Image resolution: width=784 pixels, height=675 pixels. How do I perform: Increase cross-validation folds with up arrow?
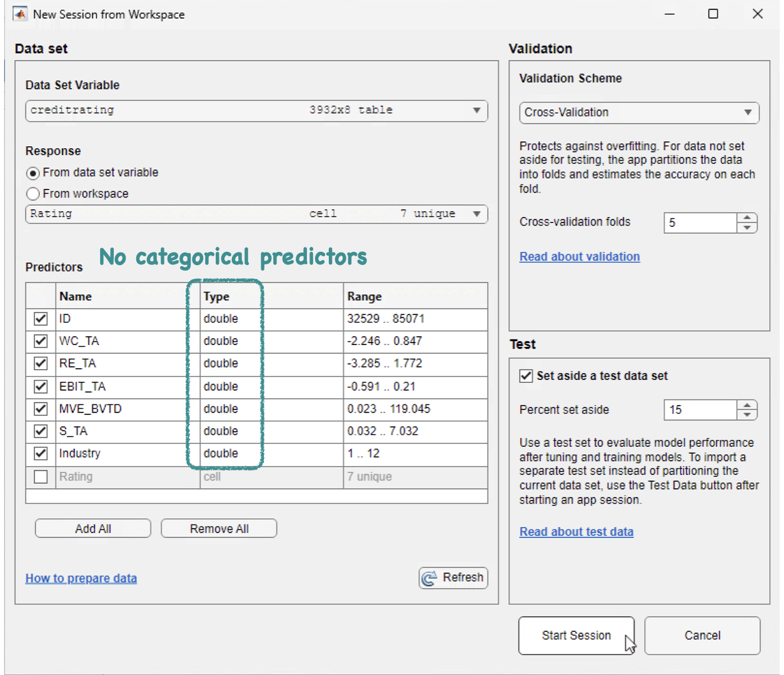point(747,217)
